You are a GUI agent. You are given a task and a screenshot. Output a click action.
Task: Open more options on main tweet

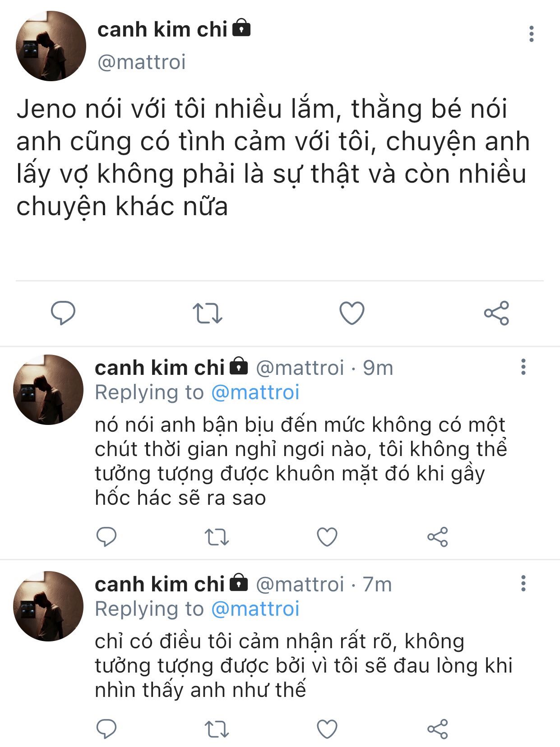pos(532,34)
